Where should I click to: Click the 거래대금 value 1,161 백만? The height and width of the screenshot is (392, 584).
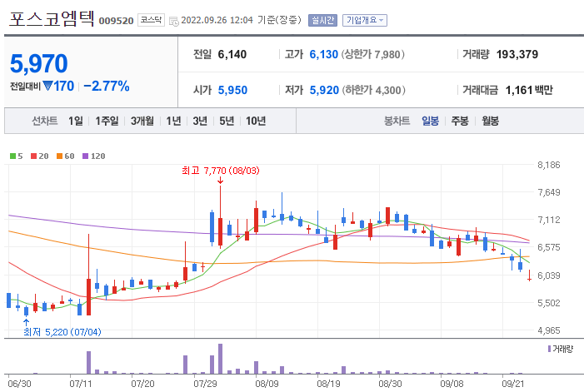pos(529,91)
